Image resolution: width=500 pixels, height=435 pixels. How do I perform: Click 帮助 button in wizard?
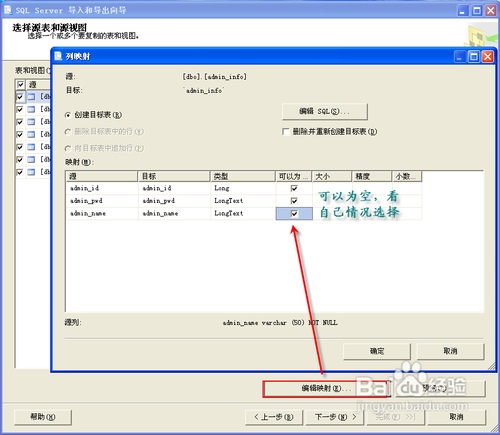(43, 417)
